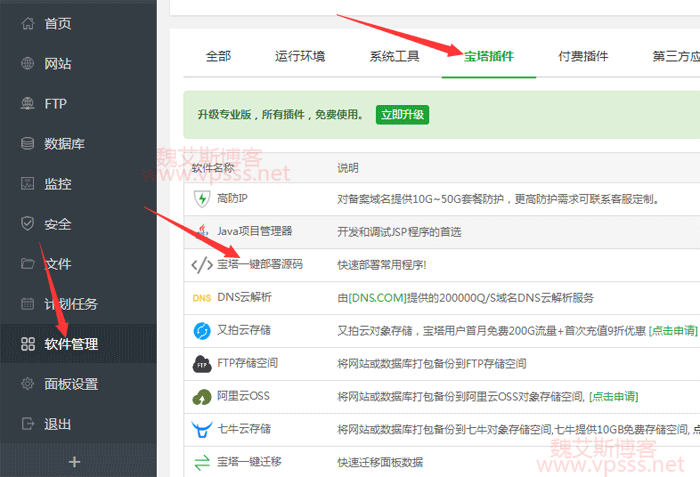Switch to the 系统工具 tab
The width and height of the screenshot is (700, 477).
394,56
